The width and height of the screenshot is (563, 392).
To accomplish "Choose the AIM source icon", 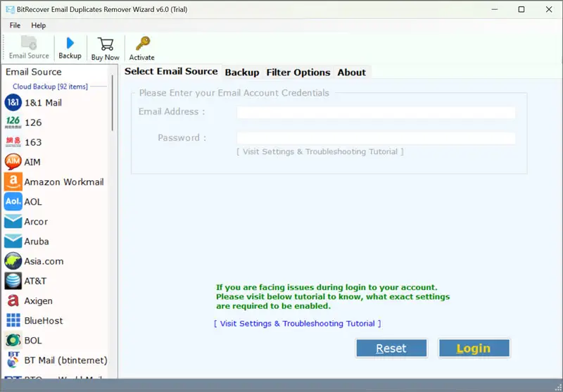I will click(x=13, y=162).
